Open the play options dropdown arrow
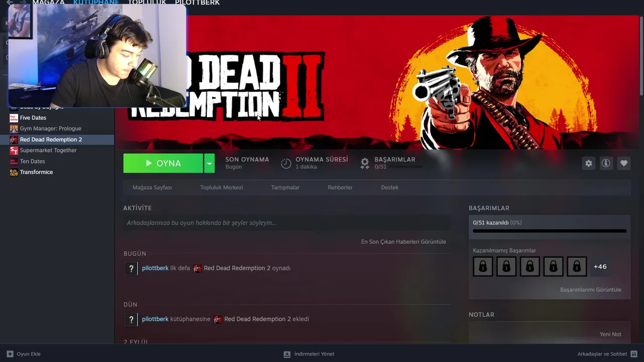Image resolution: width=644 pixels, height=362 pixels. point(209,163)
